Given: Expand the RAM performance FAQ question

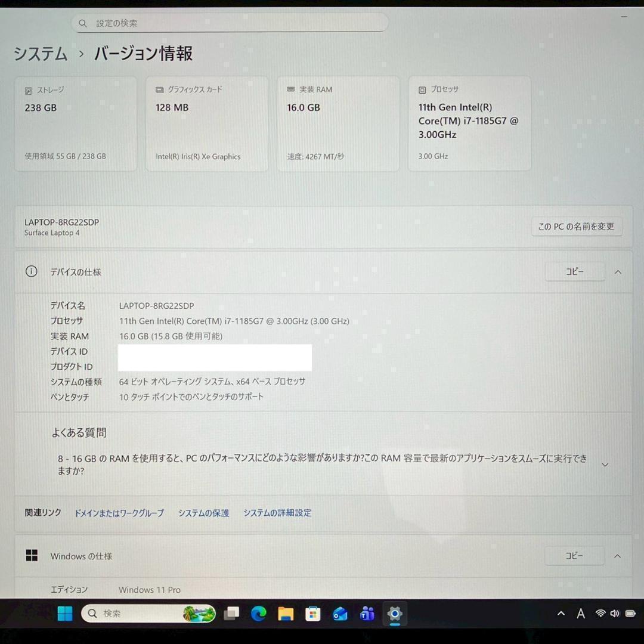Looking at the screenshot, I should [605, 464].
